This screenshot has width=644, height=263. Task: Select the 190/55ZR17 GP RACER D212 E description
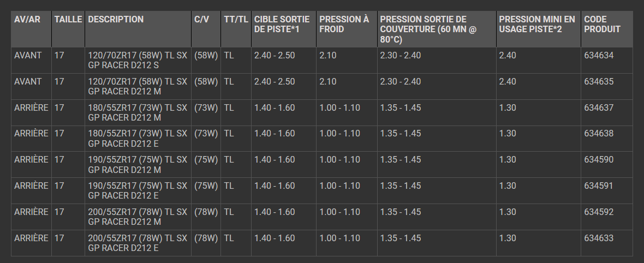click(x=138, y=191)
